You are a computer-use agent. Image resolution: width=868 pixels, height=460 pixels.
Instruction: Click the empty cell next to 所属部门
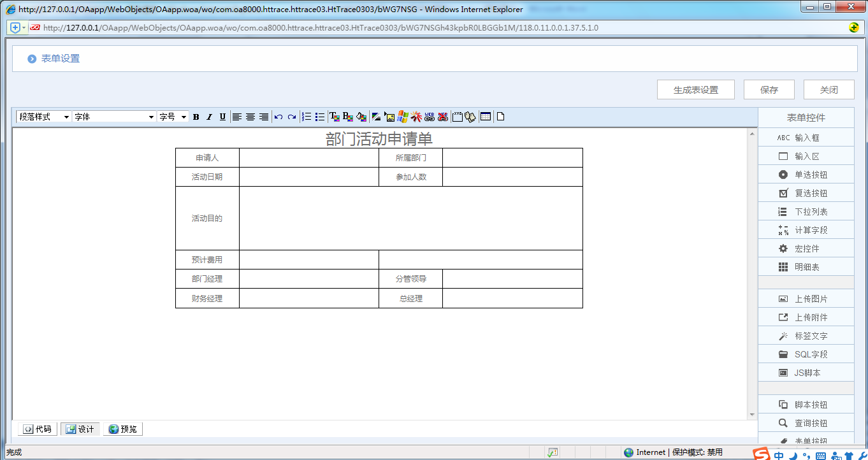[512, 158]
